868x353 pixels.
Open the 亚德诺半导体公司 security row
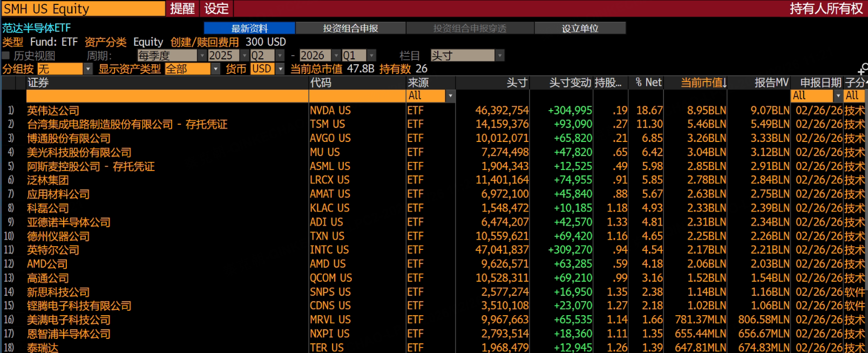tap(69, 222)
